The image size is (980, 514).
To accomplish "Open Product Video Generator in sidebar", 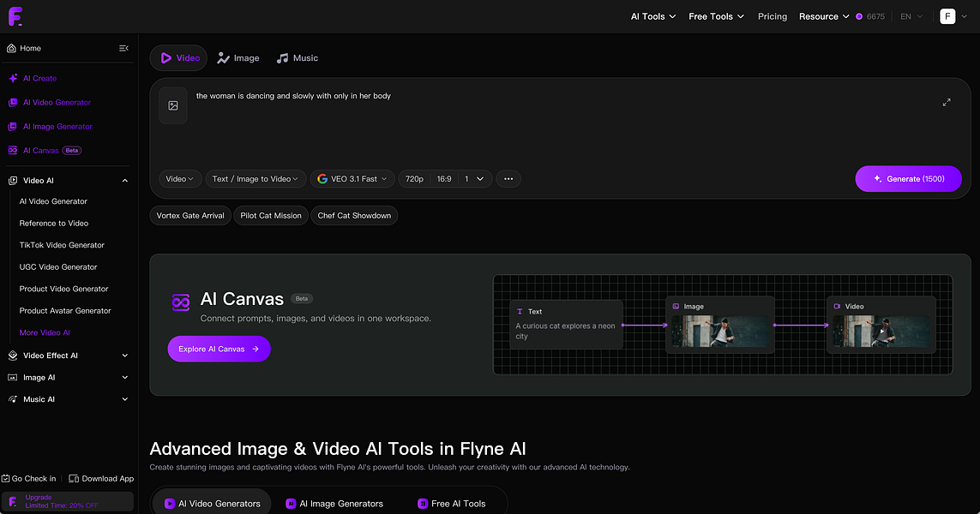I will pos(63,289).
